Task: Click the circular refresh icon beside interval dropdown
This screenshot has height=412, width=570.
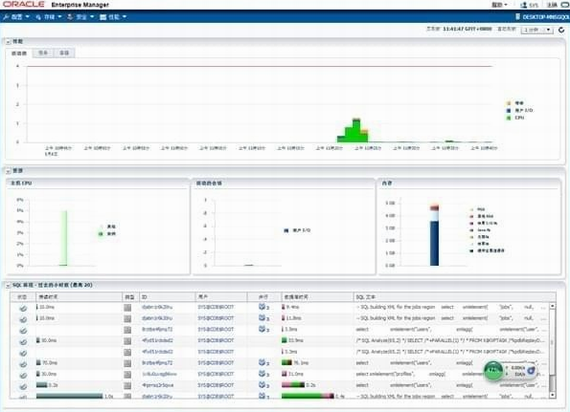Action: pos(562,30)
